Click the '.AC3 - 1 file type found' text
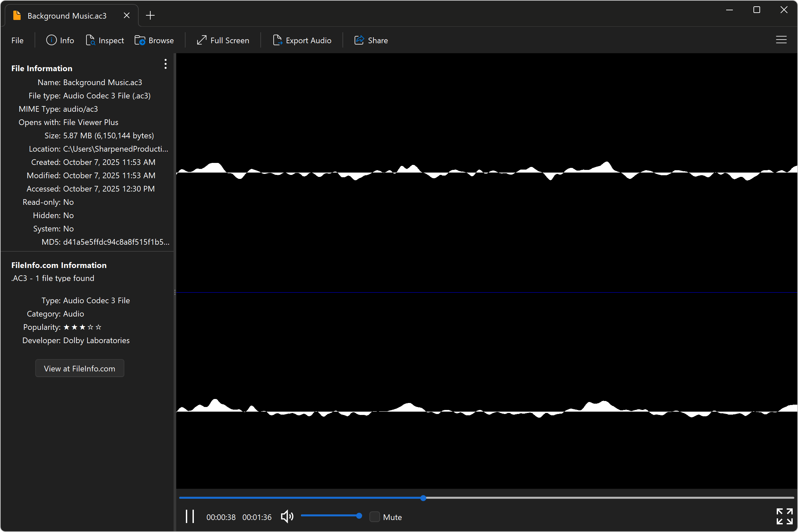The image size is (798, 532). [x=53, y=278]
